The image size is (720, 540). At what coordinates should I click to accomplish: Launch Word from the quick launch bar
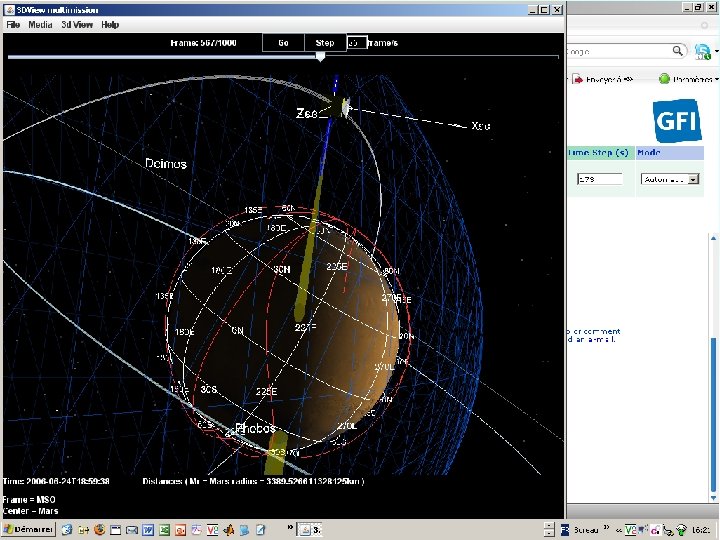pos(146,529)
